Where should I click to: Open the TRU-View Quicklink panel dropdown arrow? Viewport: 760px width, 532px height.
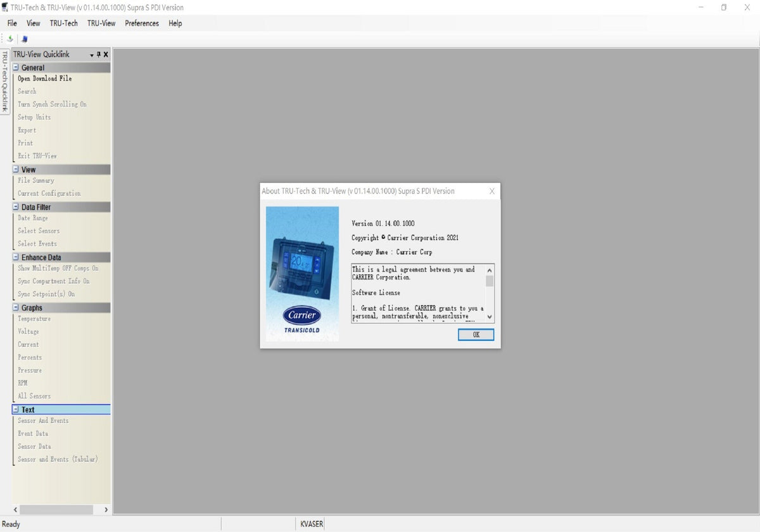(92, 55)
